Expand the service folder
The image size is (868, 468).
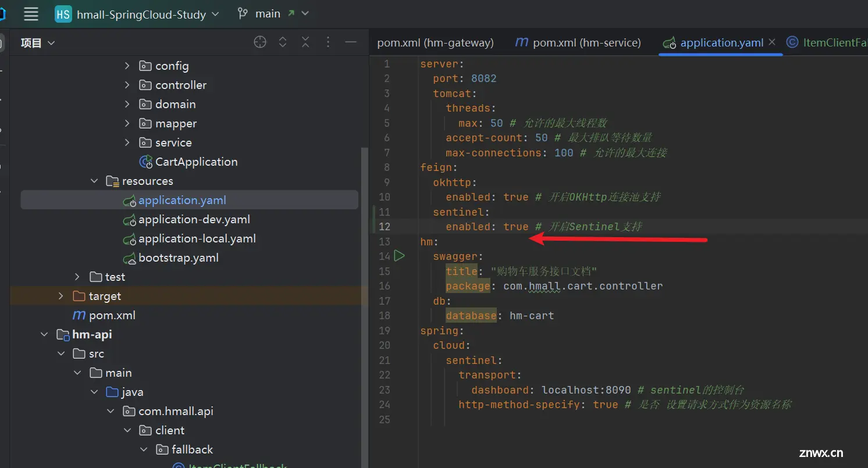[127, 142]
